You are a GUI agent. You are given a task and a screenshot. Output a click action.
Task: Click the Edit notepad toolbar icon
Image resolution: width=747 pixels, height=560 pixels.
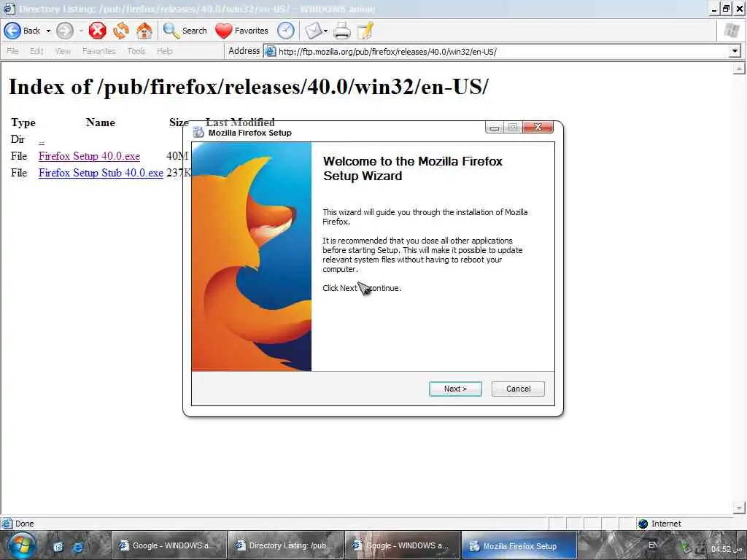click(365, 31)
